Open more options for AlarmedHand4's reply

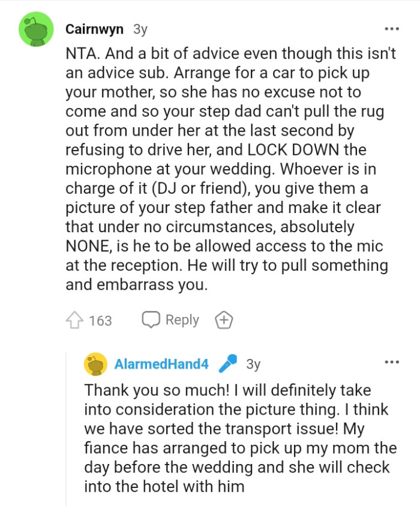click(391, 363)
